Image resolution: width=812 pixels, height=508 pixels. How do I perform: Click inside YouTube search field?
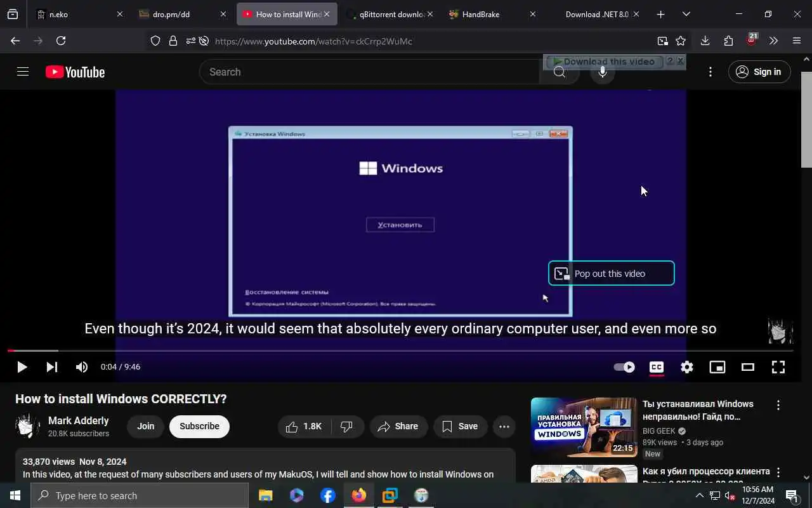pos(369,72)
